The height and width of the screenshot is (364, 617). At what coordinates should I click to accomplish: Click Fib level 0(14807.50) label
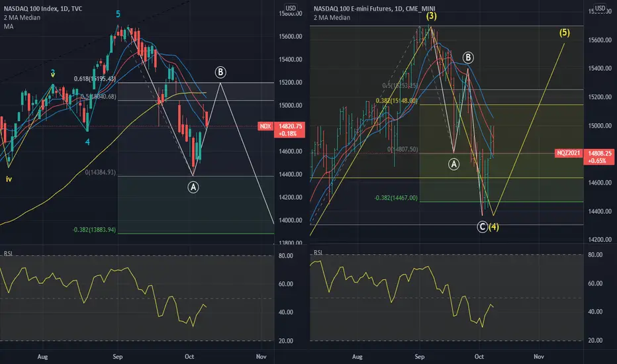click(x=403, y=150)
